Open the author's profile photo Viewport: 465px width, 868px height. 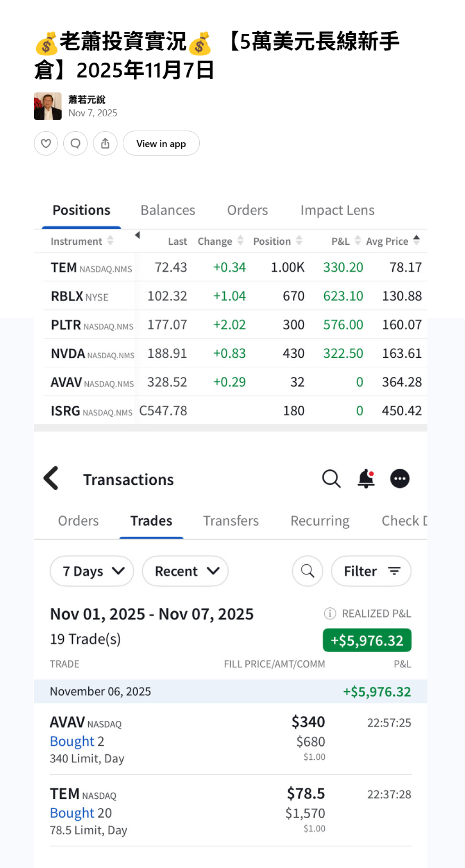pyautogui.click(x=48, y=106)
